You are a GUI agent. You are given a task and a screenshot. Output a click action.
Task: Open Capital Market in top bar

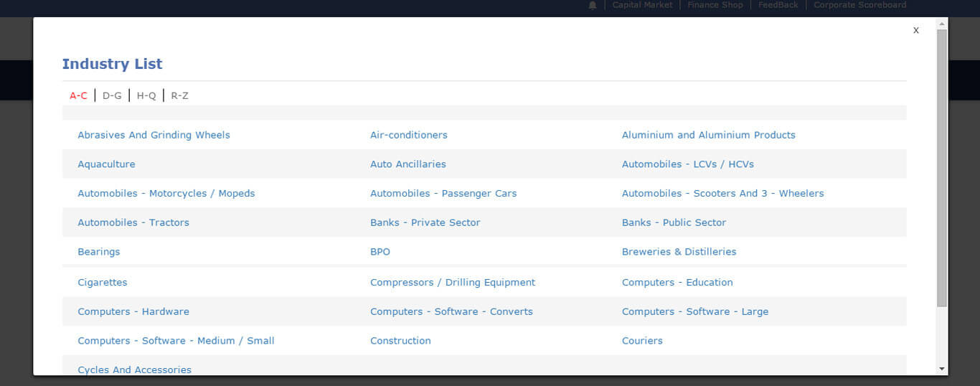642,5
